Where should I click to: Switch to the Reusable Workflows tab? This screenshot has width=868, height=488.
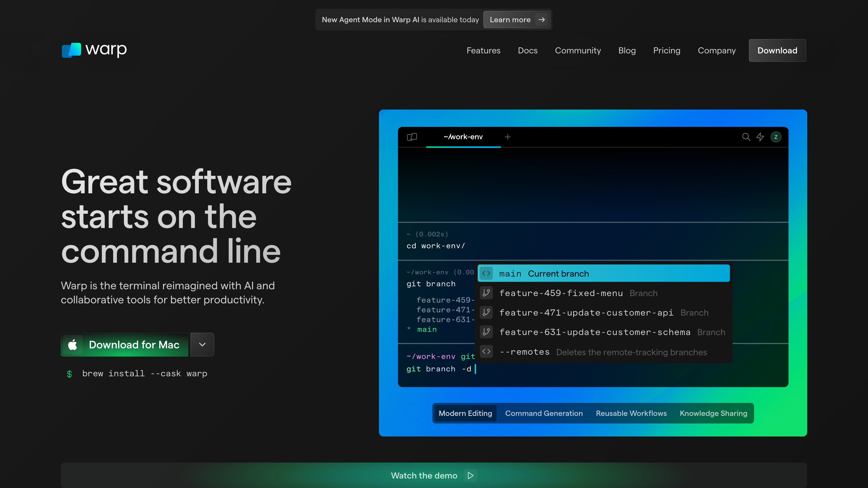tap(631, 413)
